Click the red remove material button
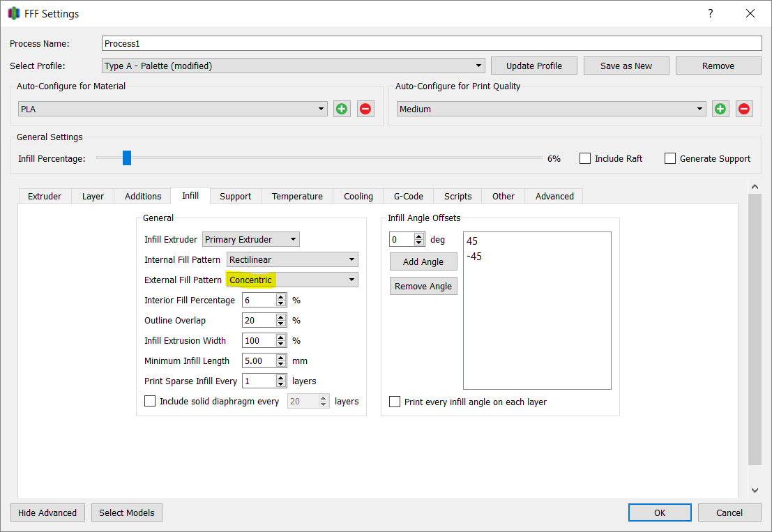 click(x=365, y=109)
